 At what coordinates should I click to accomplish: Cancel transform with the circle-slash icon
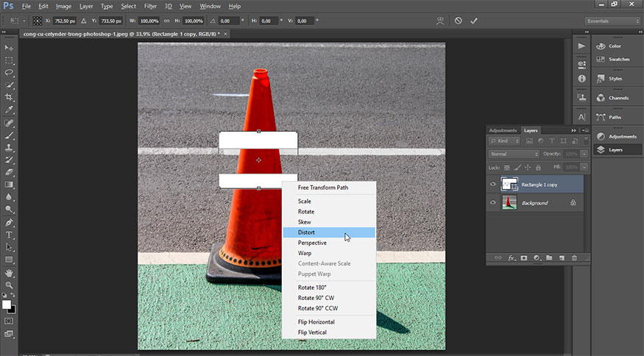point(458,21)
